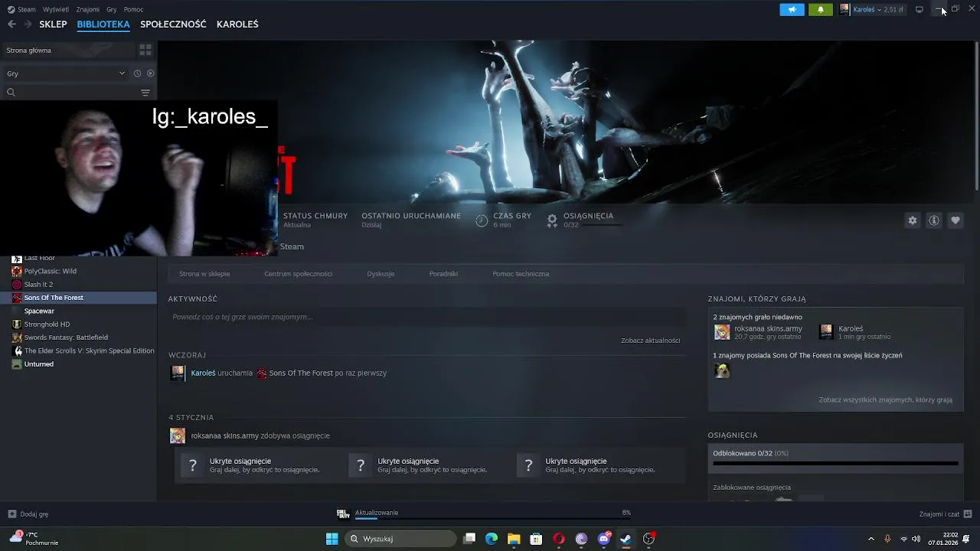Viewport: 980px width, 551px height.
Task: Open Strona w sklepie link
Action: [x=204, y=274]
